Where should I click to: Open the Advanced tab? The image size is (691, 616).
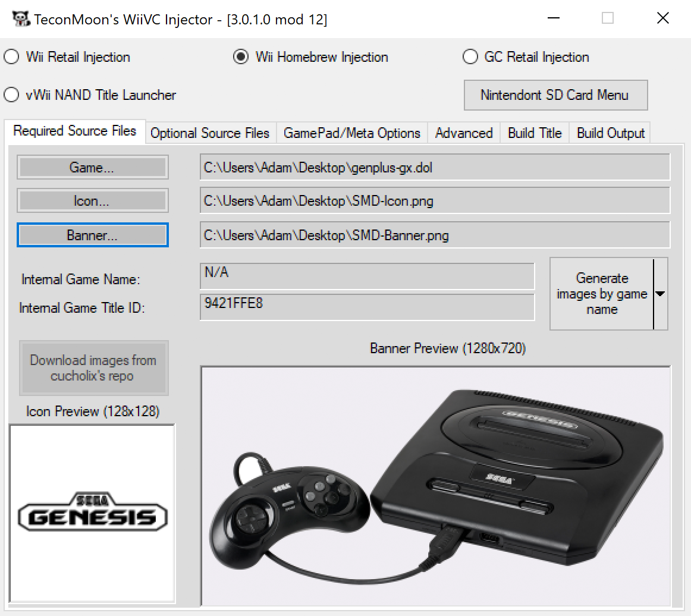[464, 133]
